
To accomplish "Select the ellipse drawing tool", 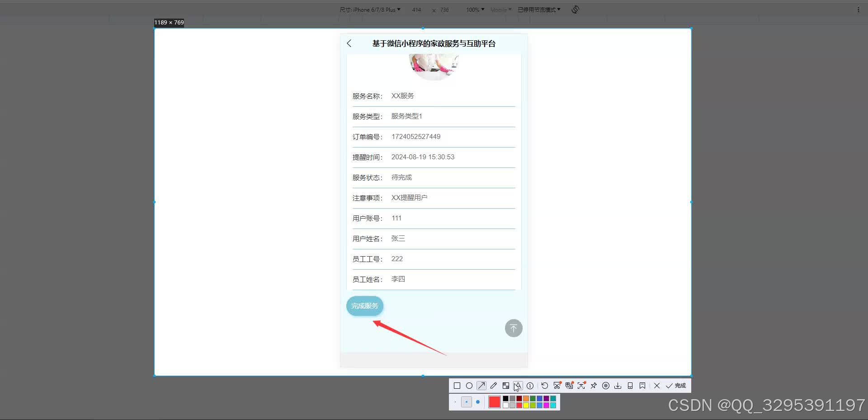I will pyautogui.click(x=469, y=386).
